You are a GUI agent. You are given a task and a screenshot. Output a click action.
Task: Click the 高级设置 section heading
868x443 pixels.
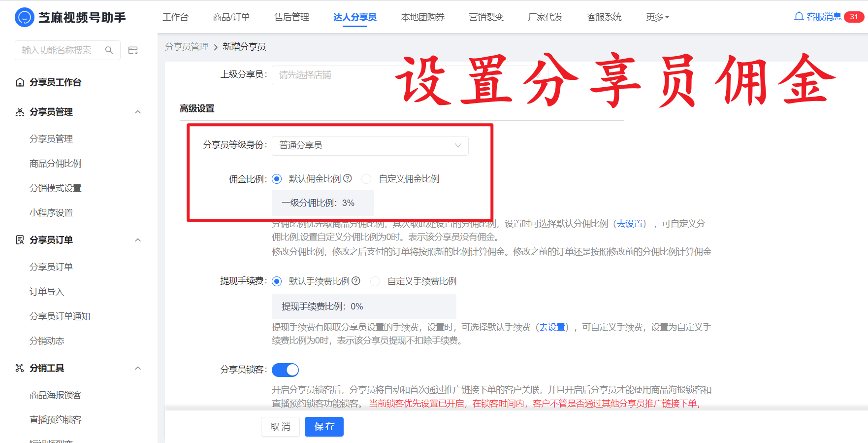[x=197, y=108]
